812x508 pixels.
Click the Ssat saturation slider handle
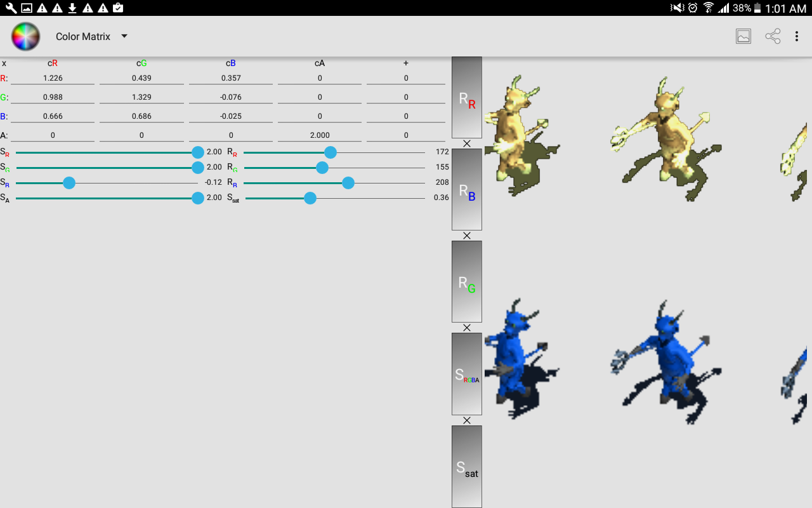tap(310, 198)
